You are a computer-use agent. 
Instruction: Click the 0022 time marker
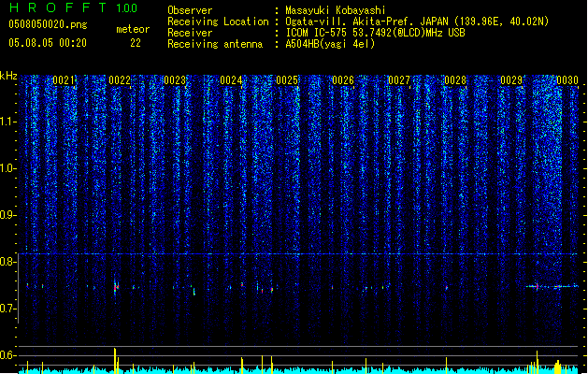[x=120, y=80]
